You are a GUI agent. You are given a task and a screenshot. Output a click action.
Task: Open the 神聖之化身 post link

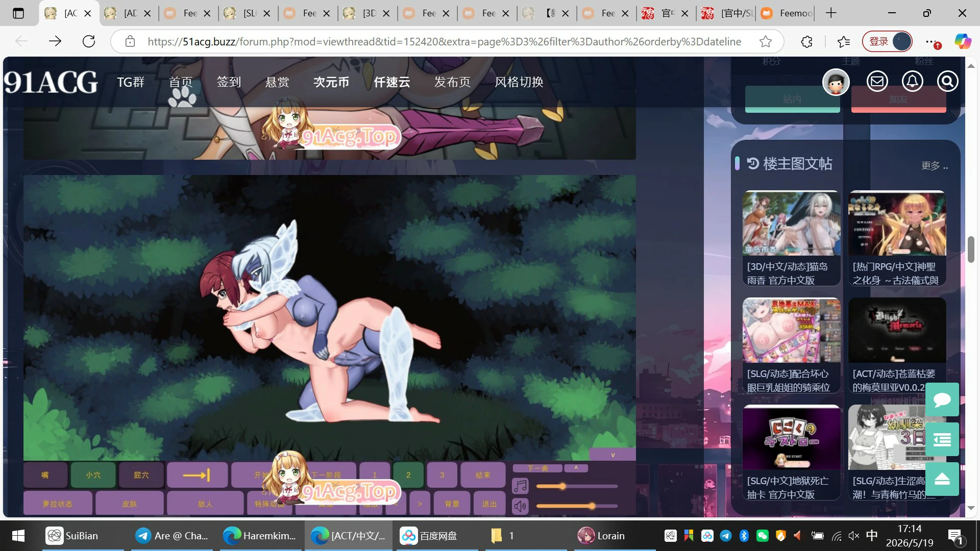(896, 273)
